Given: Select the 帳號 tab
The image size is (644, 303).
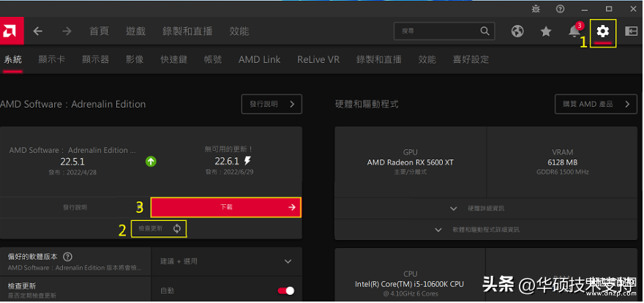Looking at the screenshot, I should (x=213, y=59).
